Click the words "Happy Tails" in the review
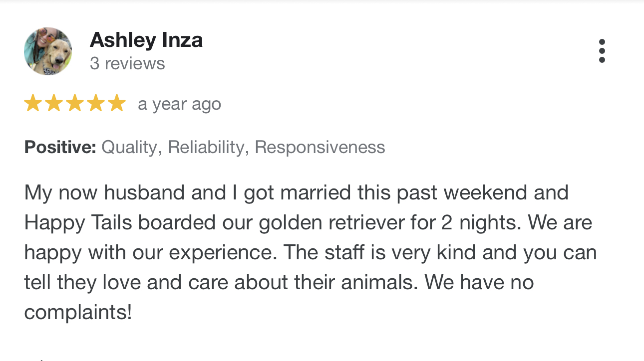The height and width of the screenshot is (361, 644). [x=78, y=223]
